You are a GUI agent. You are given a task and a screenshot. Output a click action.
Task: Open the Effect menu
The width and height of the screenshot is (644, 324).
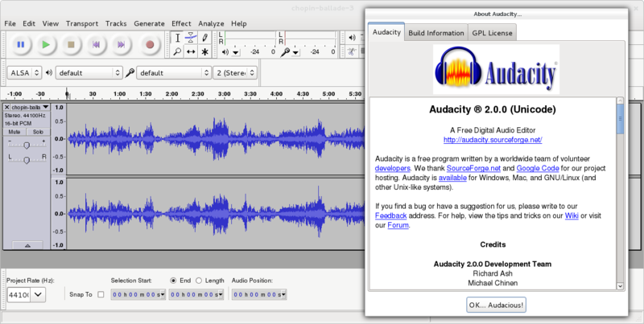tap(181, 23)
